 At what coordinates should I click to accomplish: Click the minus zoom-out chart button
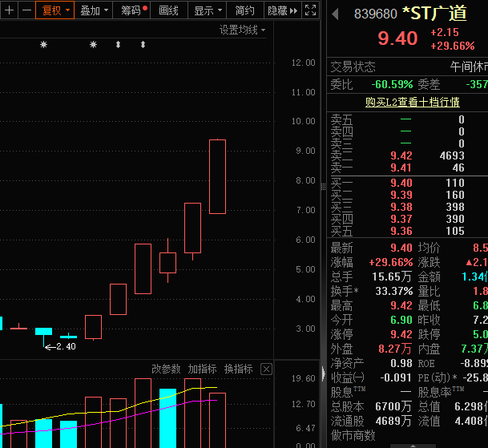[26, 10]
